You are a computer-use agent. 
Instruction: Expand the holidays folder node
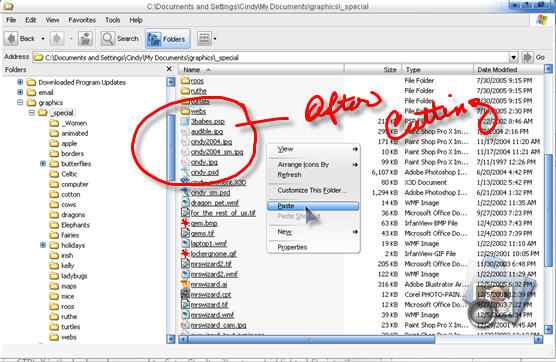pyautogui.click(x=43, y=245)
